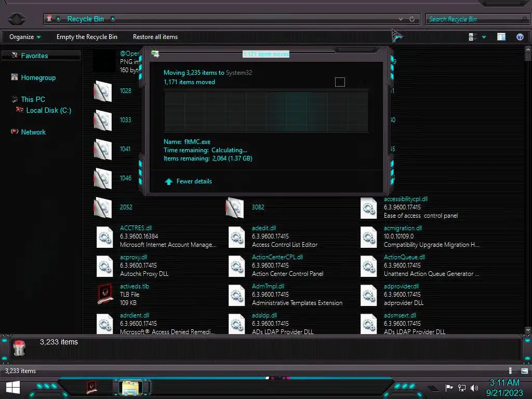The image size is (532, 399).
Task: Click the file list vertical scrollbar
Action: point(528,189)
